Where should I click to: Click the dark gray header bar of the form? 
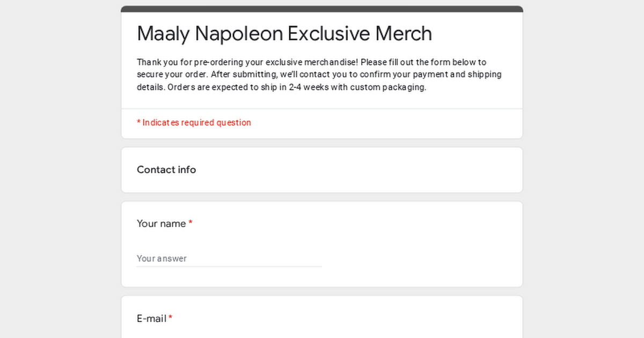[322, 9]
